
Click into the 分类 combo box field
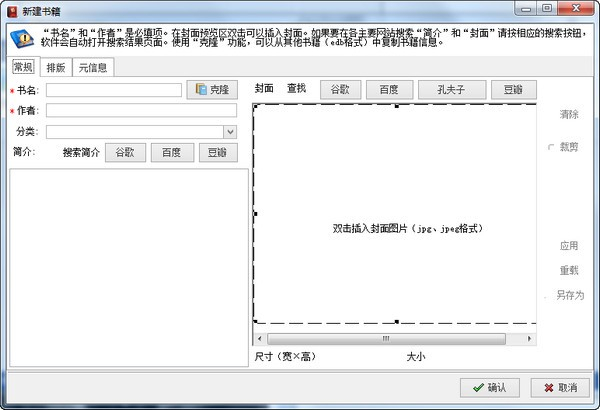pos(135,132)
